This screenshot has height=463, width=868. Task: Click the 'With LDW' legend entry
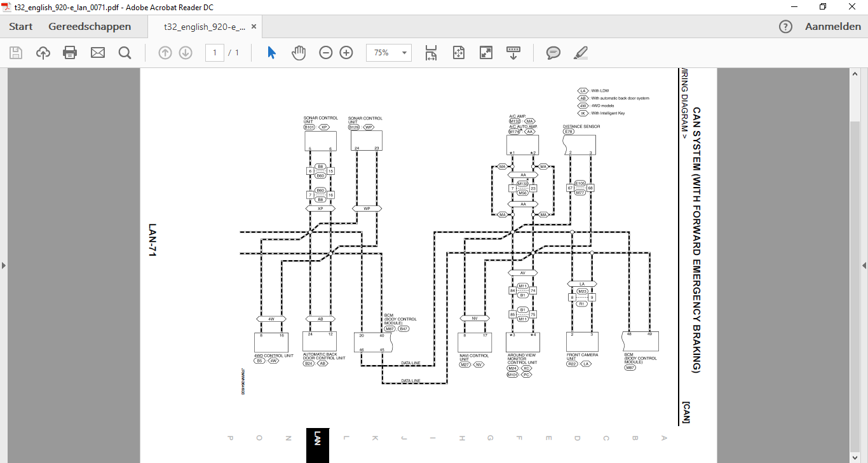[593, 91]
